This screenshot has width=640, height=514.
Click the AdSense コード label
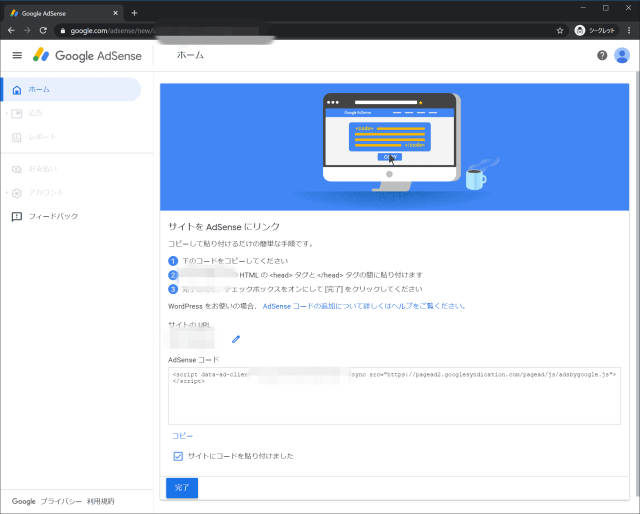tap(193, 360)
